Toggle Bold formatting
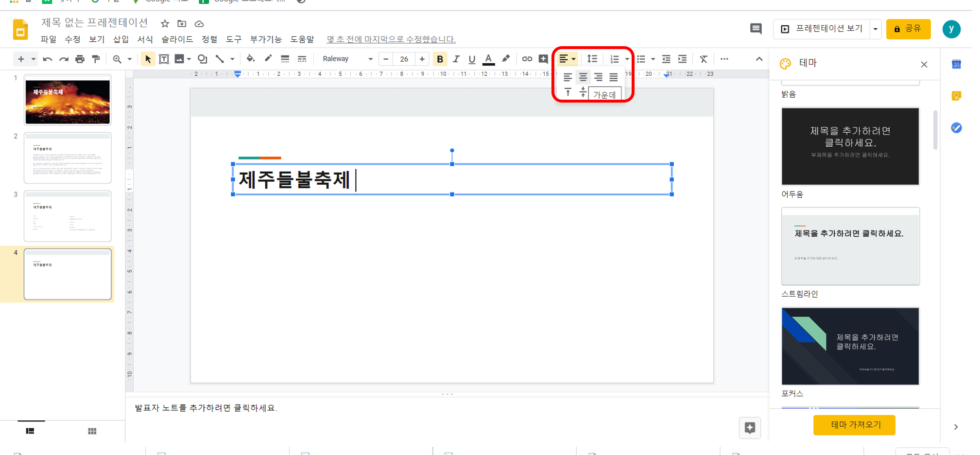The height and width of the screenshot is (455, 980). click(440, 59)
